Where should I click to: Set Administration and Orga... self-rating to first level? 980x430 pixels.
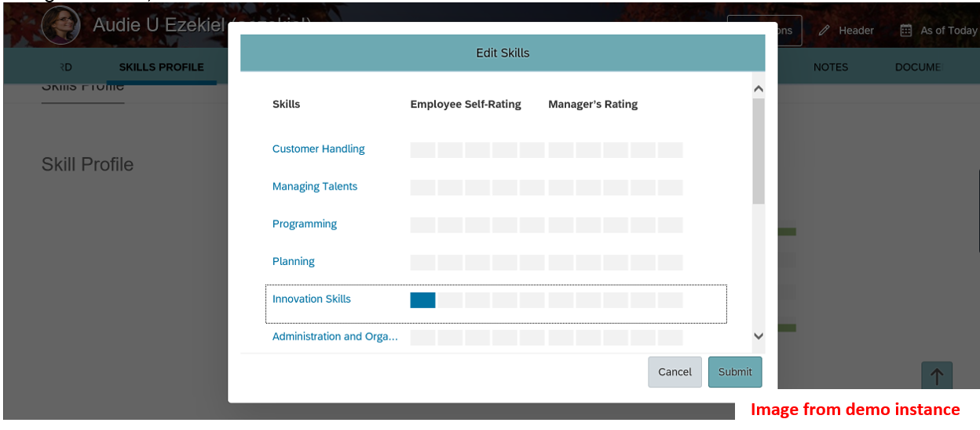422,338
